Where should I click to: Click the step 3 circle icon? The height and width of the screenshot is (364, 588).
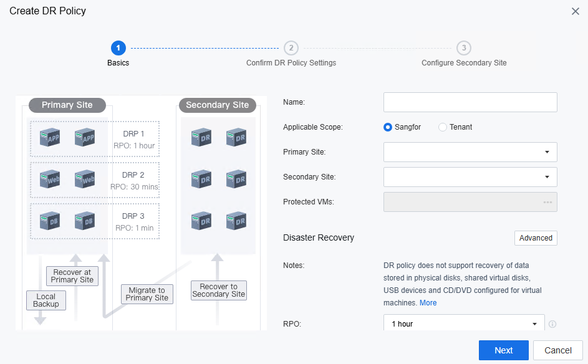coord(464,48)
